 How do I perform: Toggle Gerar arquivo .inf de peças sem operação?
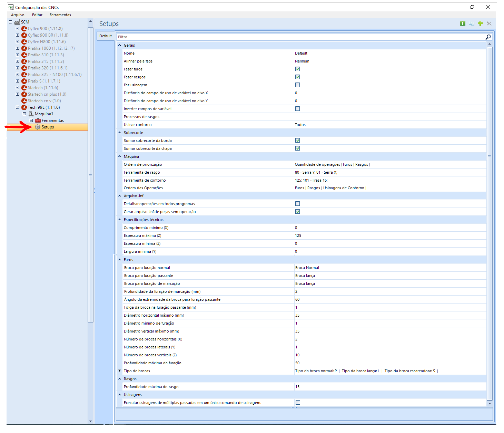(298, 212)
